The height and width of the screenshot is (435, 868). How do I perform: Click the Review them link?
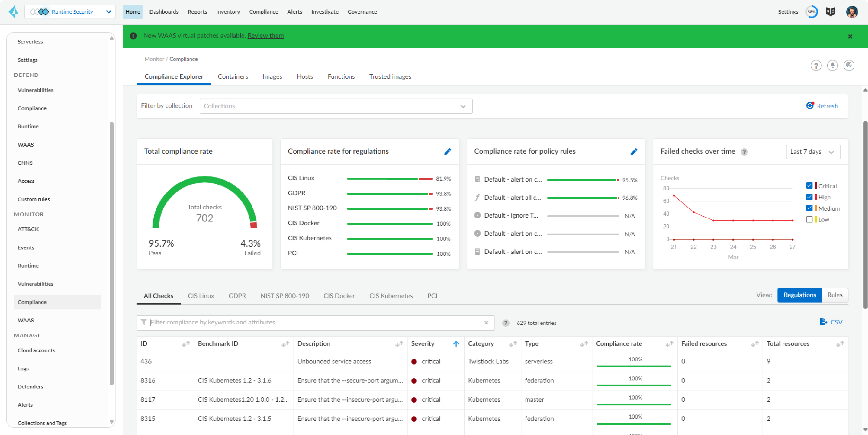[265, 36]
